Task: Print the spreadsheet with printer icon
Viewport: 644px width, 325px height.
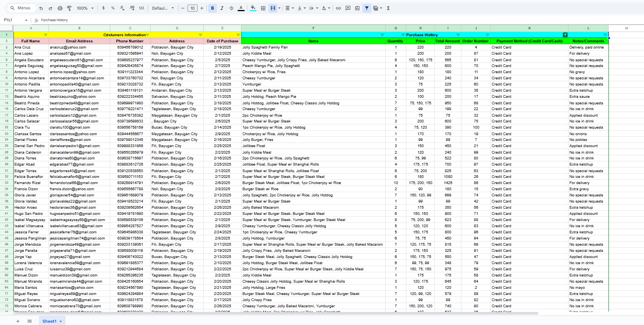Action: [60, 8]
